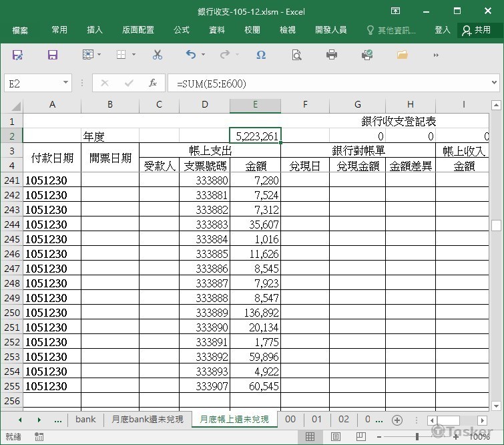This screenshot has height=445, width=504.
Task: Click the Open folder icon
Action: pos(402,55)
